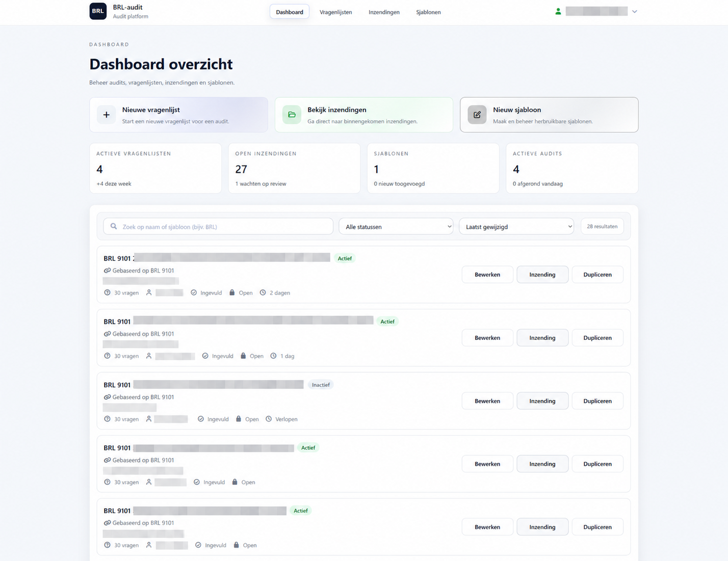Click the person icon in the 2 dagen row
Image resolution: width=728 pixels, height=561 pixels.
[x=149, y=292]
